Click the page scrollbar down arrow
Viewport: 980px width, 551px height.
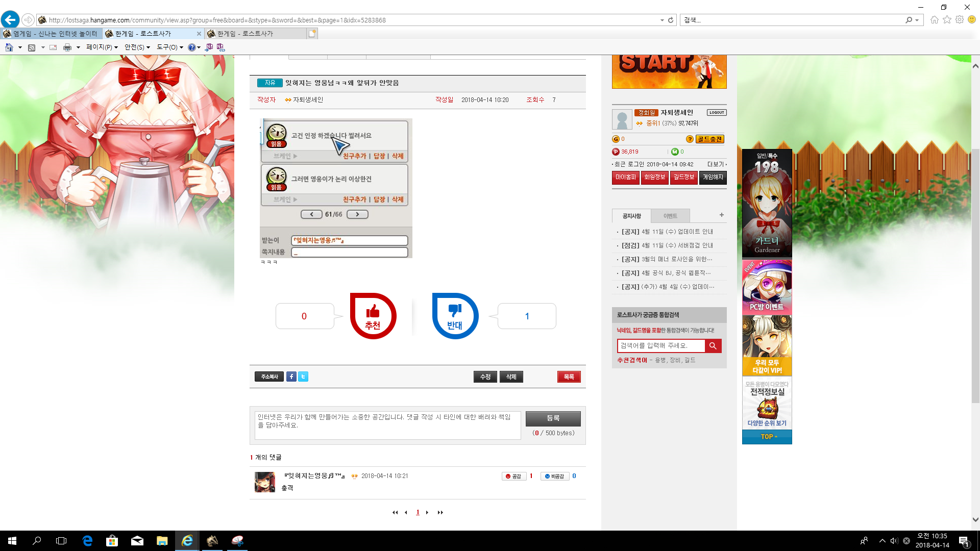tap(975, 520)
